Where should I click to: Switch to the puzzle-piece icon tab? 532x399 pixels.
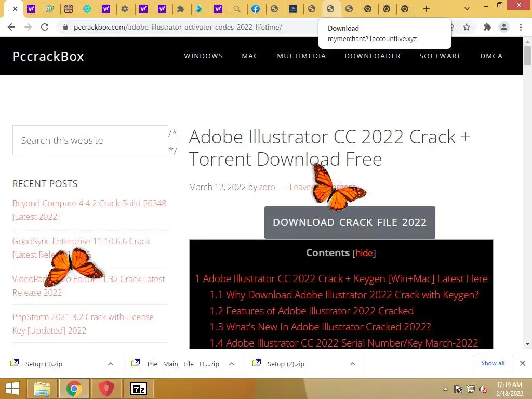coord(180,9)
